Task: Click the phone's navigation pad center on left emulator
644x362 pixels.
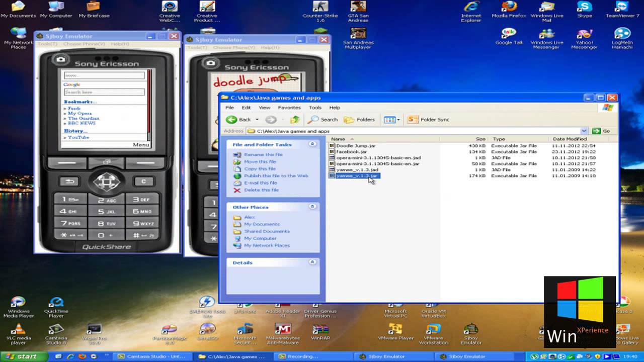Action: pyautogui.click(x=106, y=181)
